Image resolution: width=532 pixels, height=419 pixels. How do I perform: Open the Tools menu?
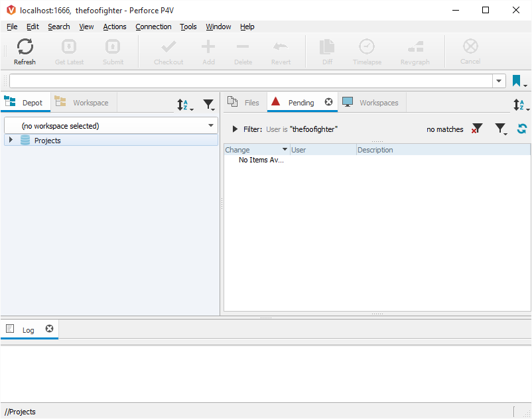pyautogui.click(x=188, y=27)
